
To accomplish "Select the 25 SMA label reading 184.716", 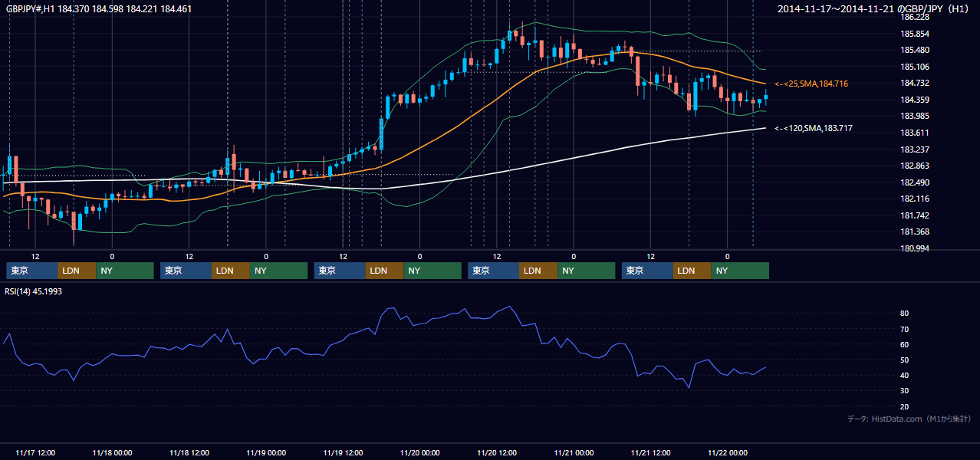I will tap(811, 84).
